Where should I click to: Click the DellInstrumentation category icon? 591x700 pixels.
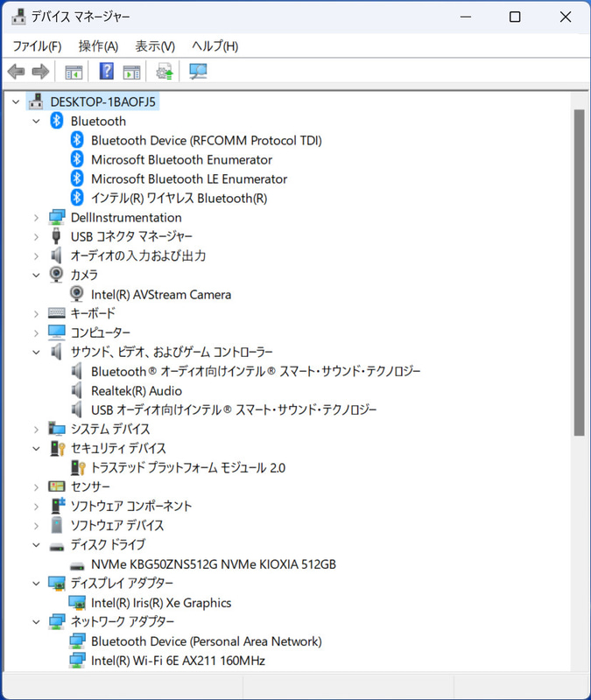click(x=57, y=217)
